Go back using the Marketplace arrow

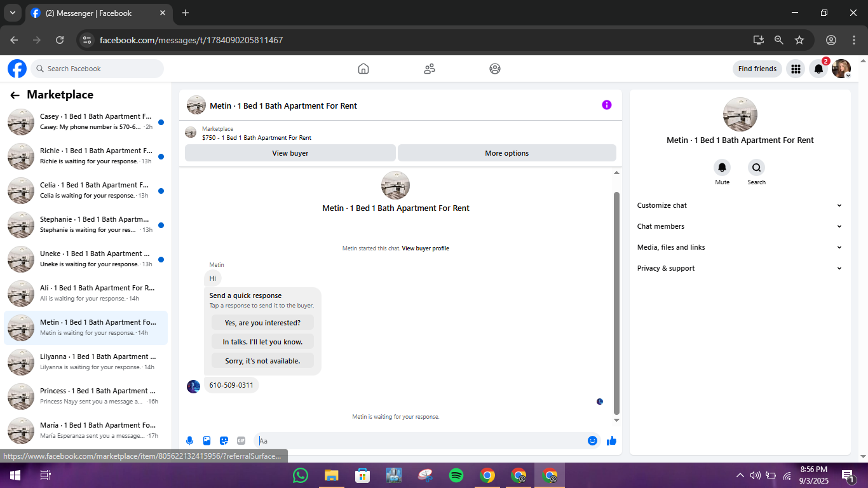15,95
